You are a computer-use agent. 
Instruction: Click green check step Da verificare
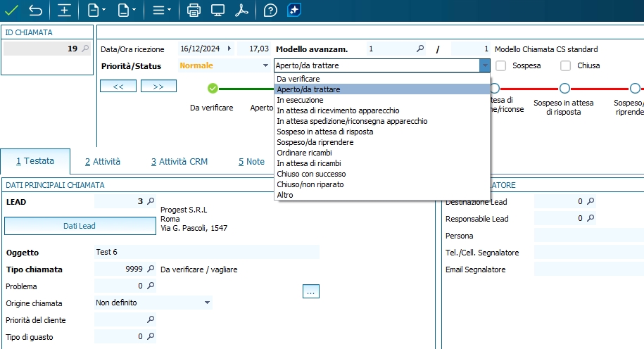click(x=213, y=88)
